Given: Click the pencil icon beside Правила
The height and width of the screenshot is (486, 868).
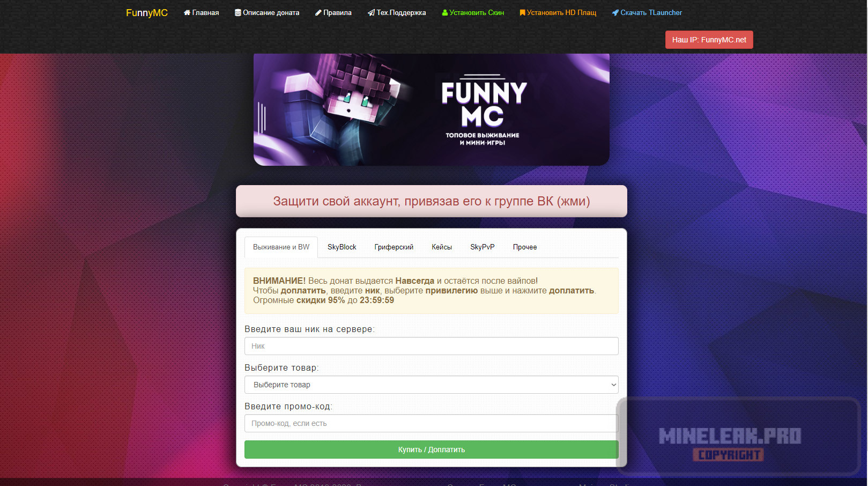Looking at the screenshot, I should point(318,12).
